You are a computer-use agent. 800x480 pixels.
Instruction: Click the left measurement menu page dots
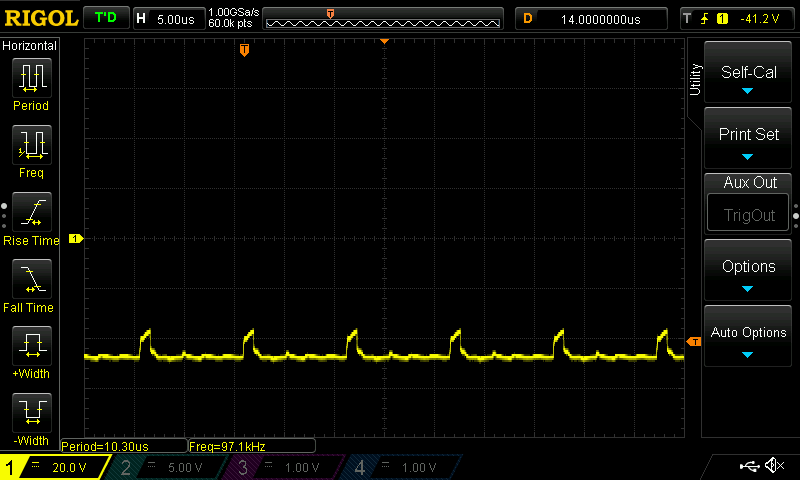[x=4, y=216]
